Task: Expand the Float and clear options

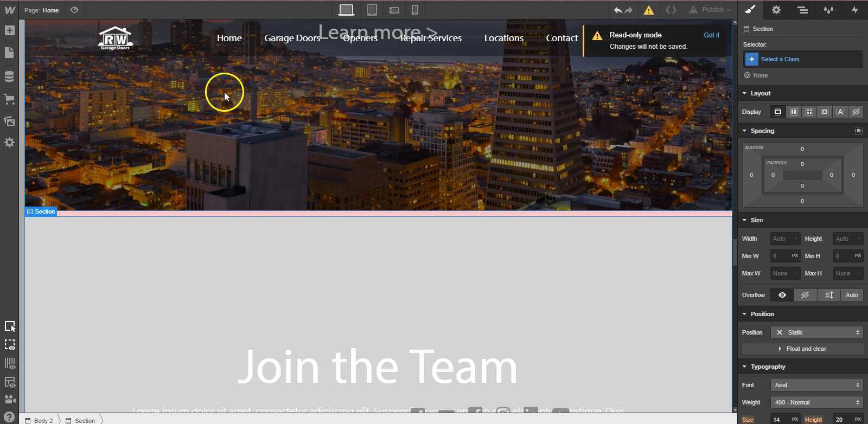Action: click(802, 349)
